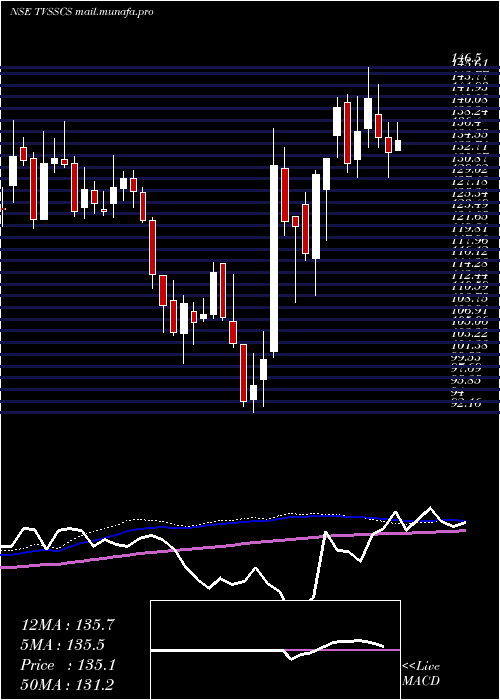Click the 127.18 price axis label
The height and width of the screenshot is (700, 500).
coord(470,182)
